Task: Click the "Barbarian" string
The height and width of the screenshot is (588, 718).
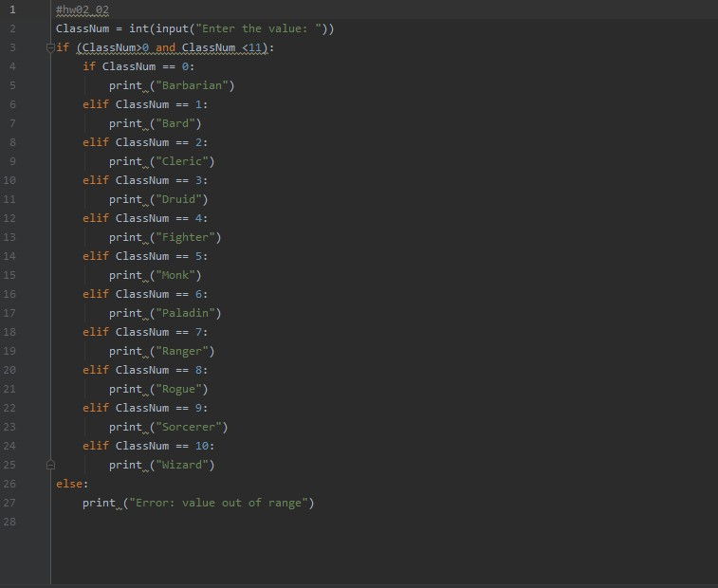Action: point(192,85)
